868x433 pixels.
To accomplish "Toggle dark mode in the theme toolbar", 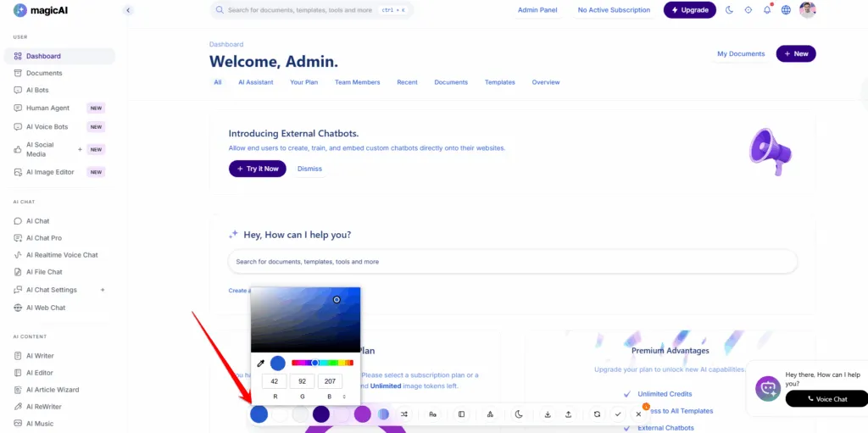I will point(519,414).
